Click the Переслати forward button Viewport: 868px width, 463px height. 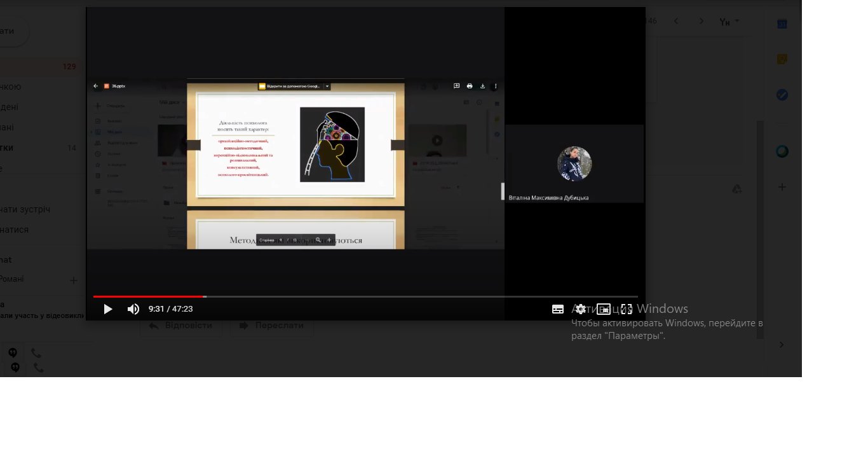click(x=271, y=326)
